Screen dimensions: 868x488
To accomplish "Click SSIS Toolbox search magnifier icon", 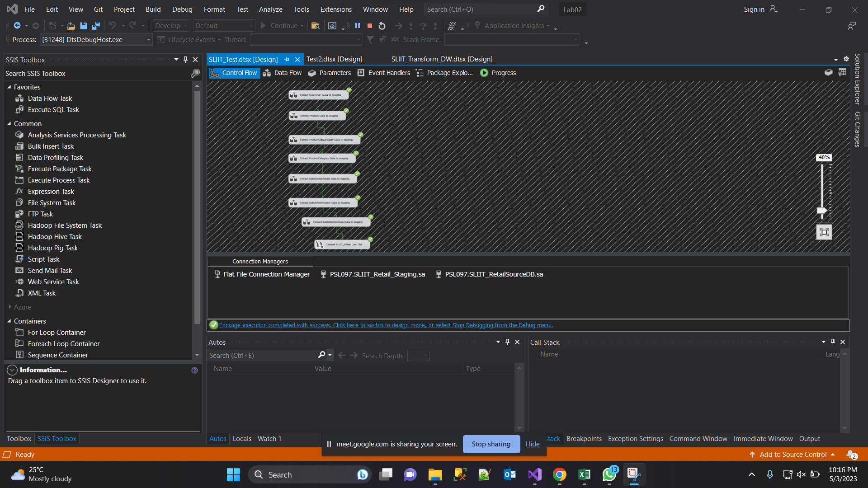I will (x=195, y=73).
